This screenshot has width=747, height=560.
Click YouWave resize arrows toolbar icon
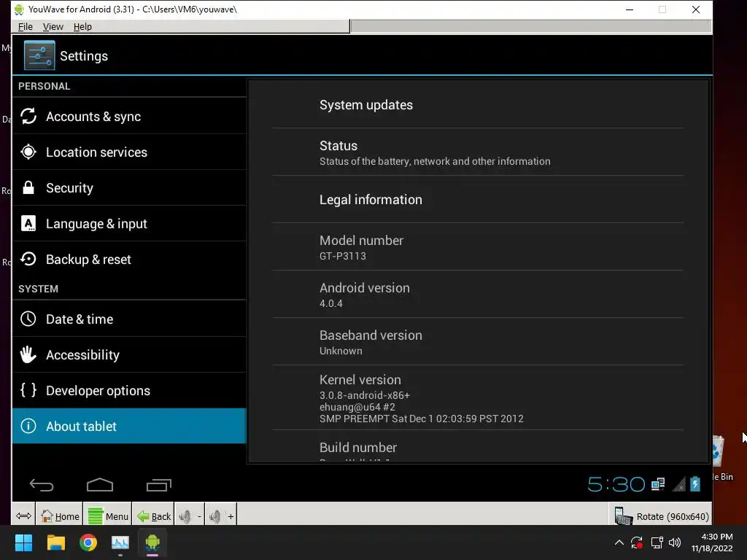[23, 516]
